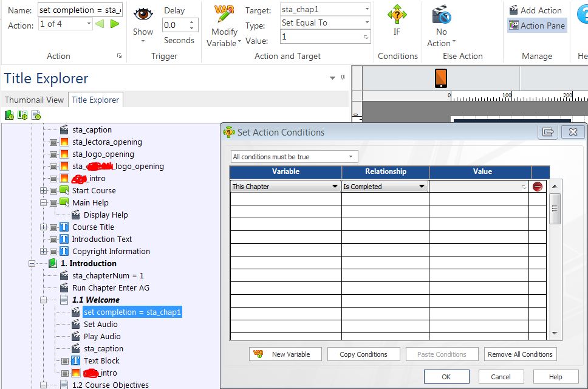
Task: Click the page icon beside 1.1 Welcome
Action: [64, 300]
